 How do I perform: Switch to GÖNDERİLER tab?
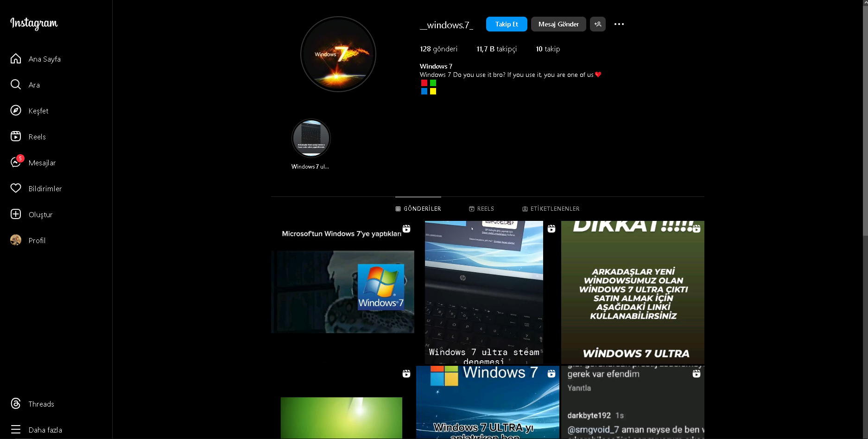tap(418, 209)
